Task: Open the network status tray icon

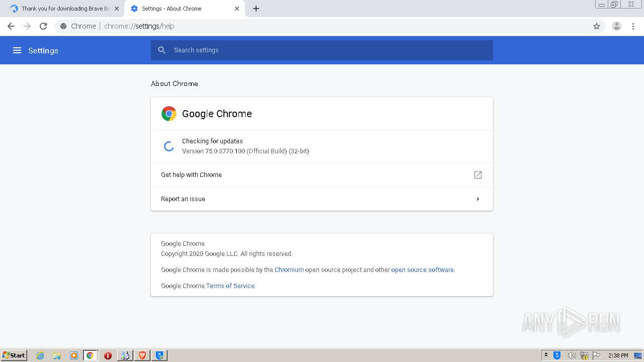Action: 584,355
